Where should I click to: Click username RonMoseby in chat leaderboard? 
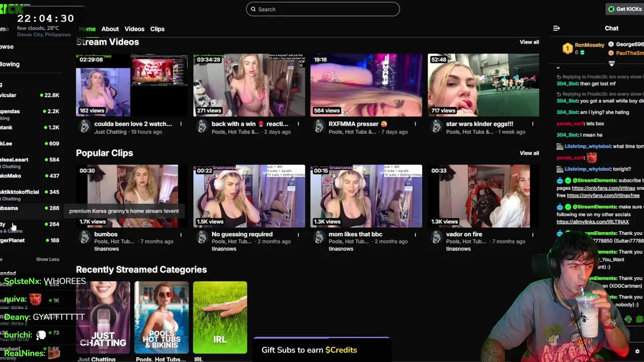click(x=590, y=45)
